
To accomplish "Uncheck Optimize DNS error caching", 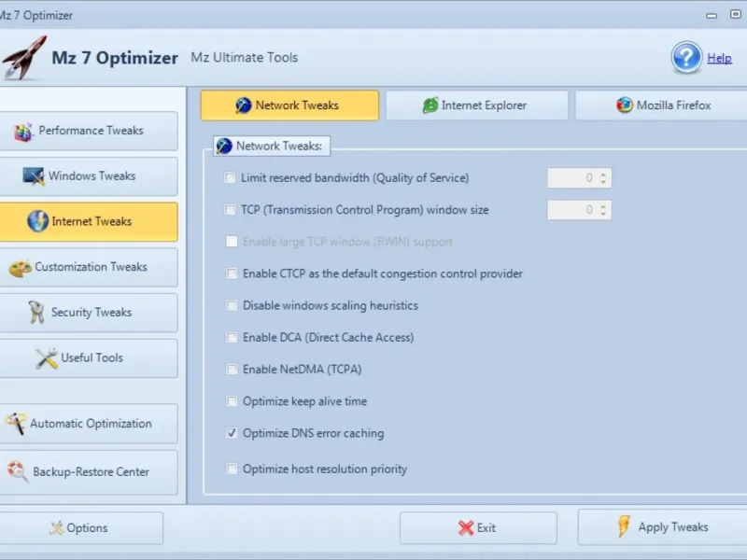I will tap(232, 433).
